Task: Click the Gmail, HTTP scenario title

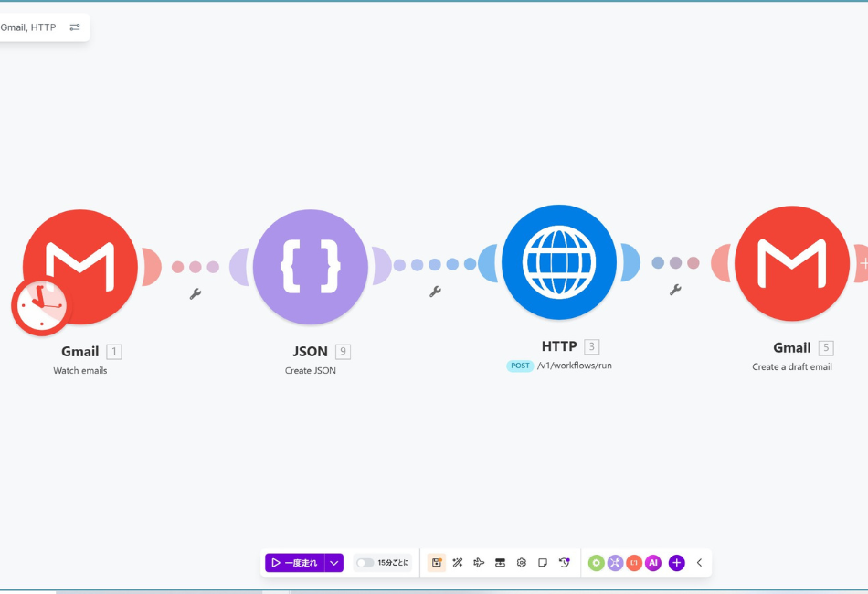Action: (27, 27)
